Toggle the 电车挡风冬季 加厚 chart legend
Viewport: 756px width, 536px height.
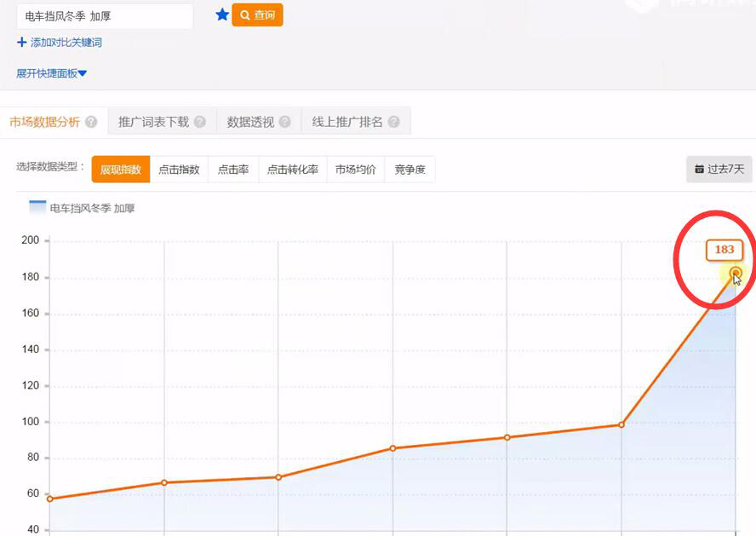pyautogui.click(x=83, y=208)
